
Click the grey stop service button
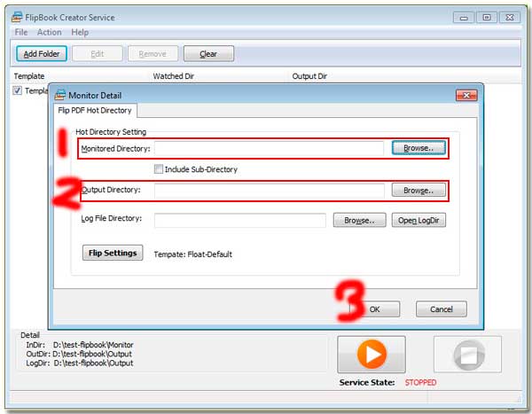[x=467, y=355]
